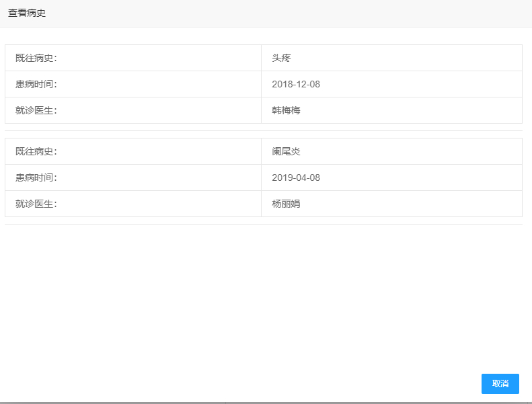Click 就诊医生 label in first record
Viewport: 532px width, 404px height.
click(36, 110)
